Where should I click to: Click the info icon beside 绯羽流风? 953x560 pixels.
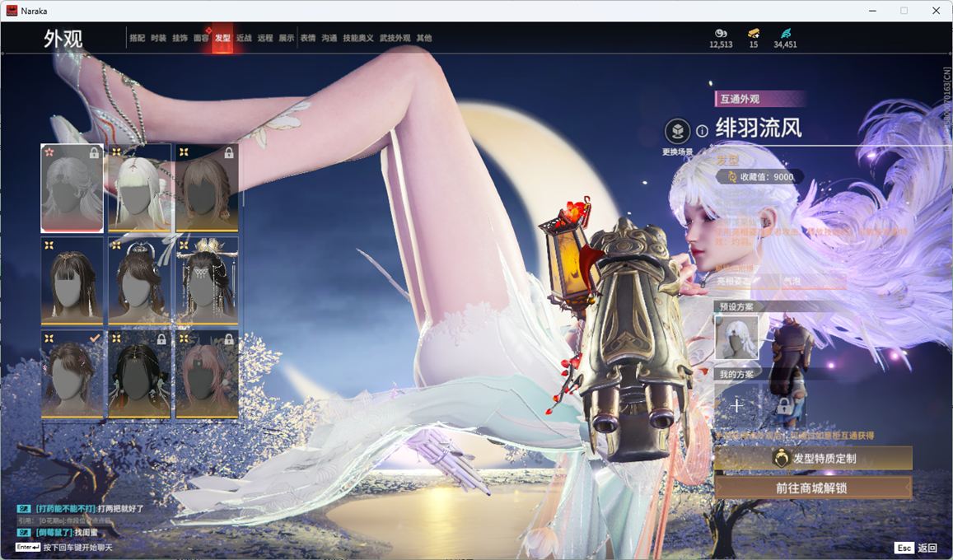[x=702, y=131]
